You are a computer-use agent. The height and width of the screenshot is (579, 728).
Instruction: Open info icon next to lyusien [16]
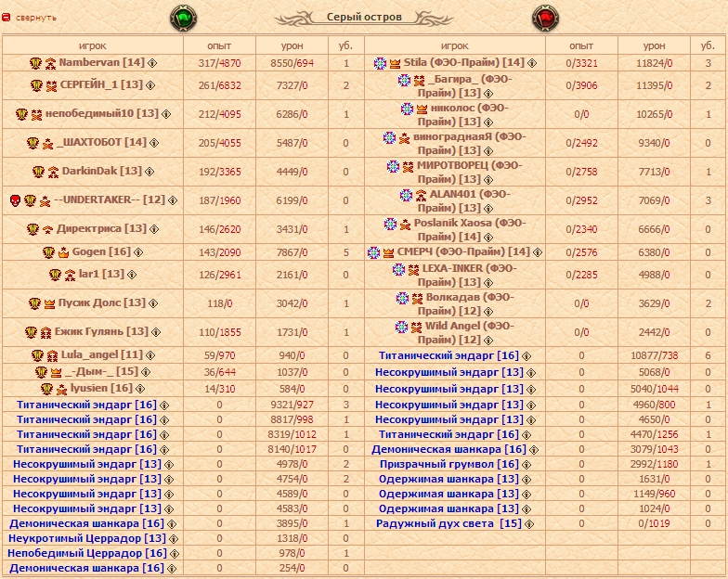(x=140, y=389)
